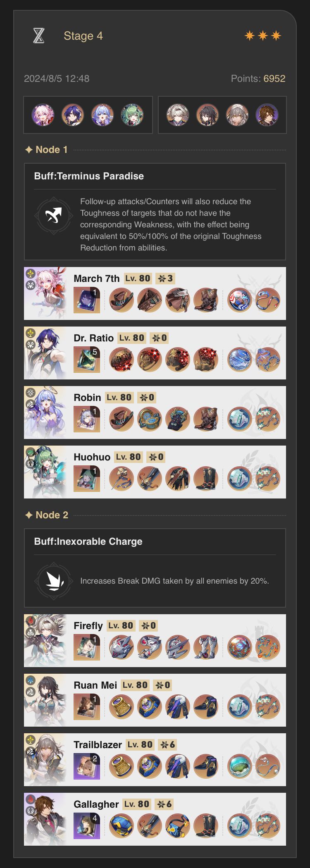Screen dimensions: 310x868
Task: Click Robin's hat relic icon
Action: [122, 419]
